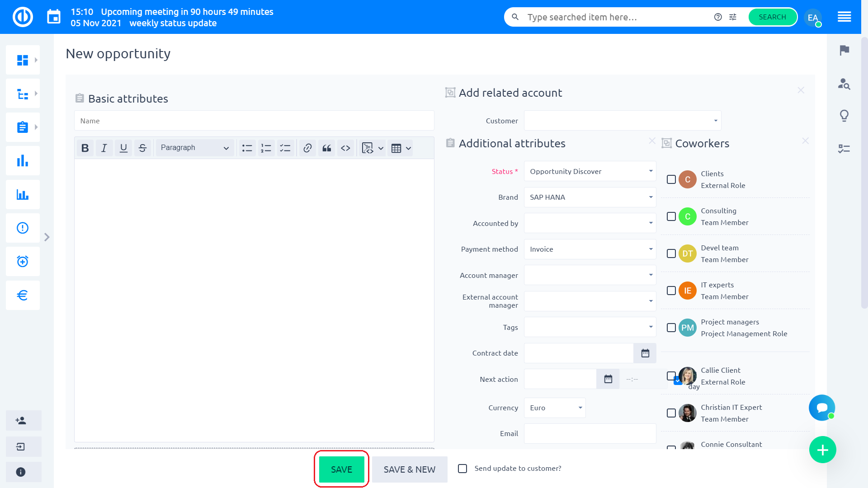Expand the left sidebar with the chevron
This screenshot has height=488, width=868.
47,237
